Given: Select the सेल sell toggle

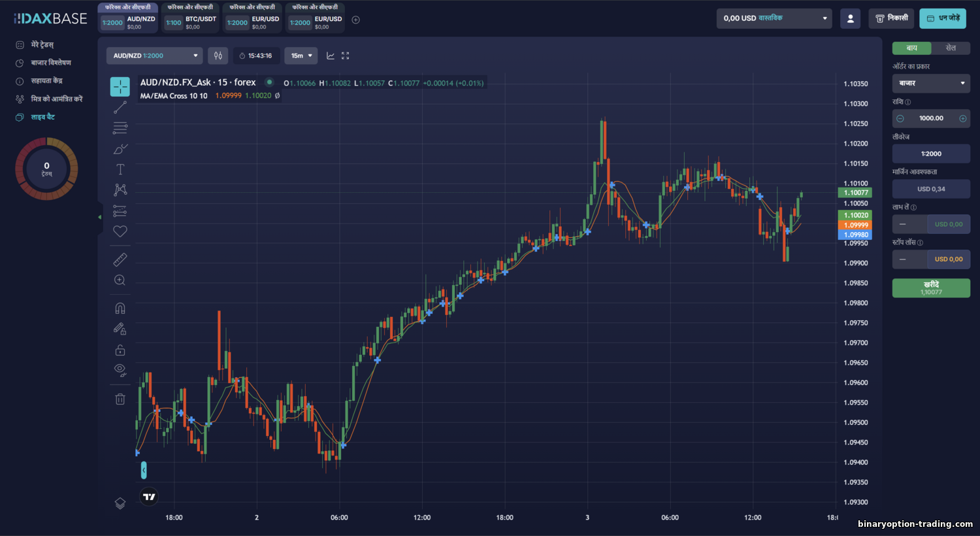Looking at the screenshot, I should pyautogui.click(x=951, y=48).
